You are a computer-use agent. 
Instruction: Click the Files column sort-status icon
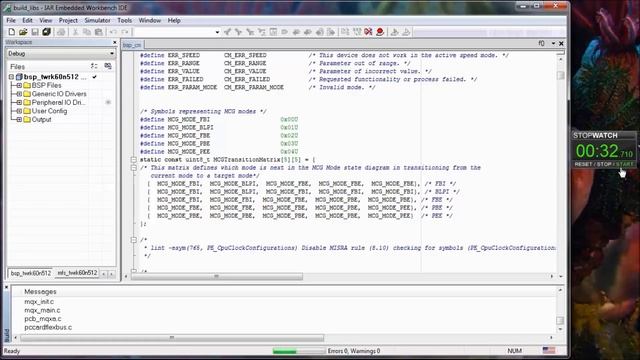(94, 66)
